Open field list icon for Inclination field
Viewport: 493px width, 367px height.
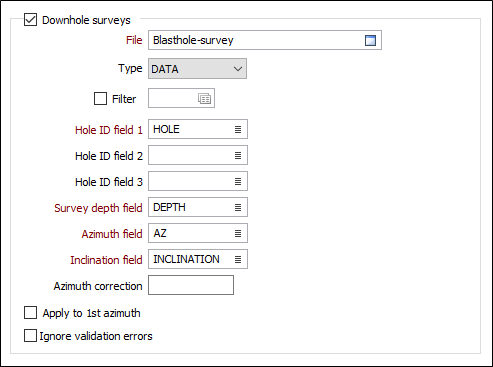238,259
